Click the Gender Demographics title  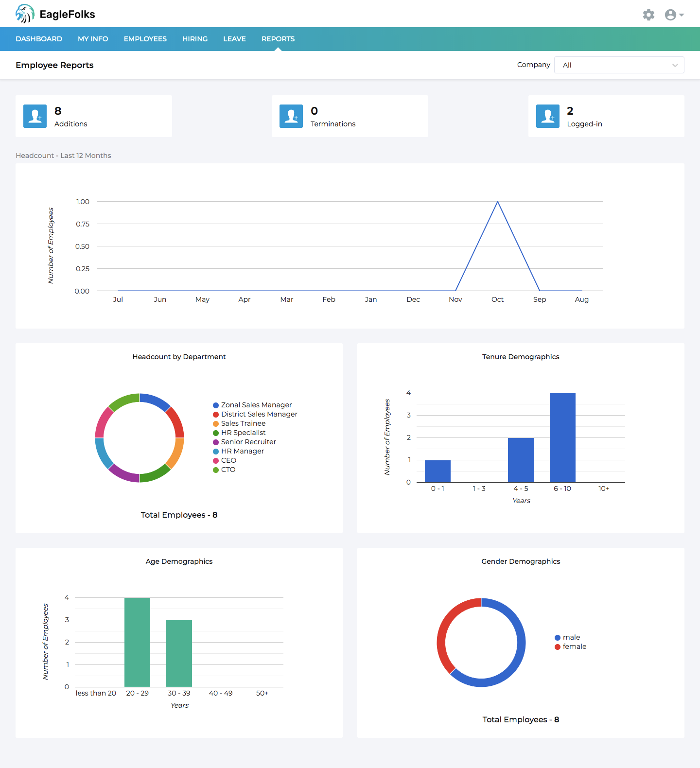click(x=521, y=561)
